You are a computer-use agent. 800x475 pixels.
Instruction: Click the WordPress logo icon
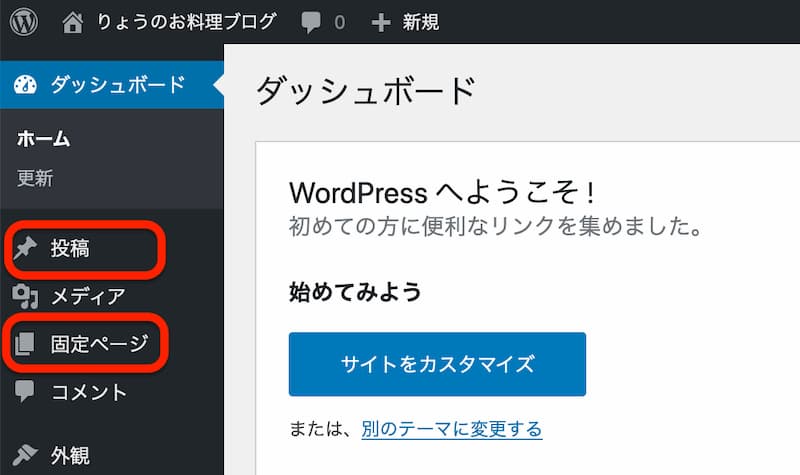[x=24, y=22]
